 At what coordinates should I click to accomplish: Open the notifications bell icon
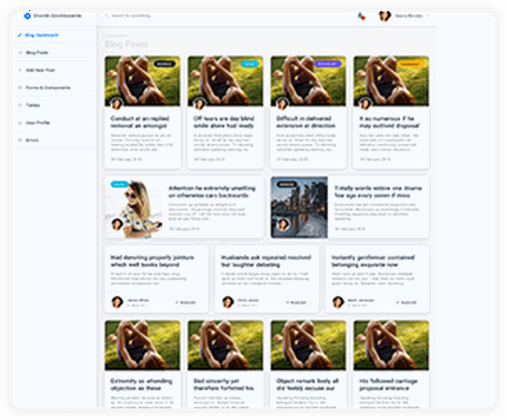(360, 15)
